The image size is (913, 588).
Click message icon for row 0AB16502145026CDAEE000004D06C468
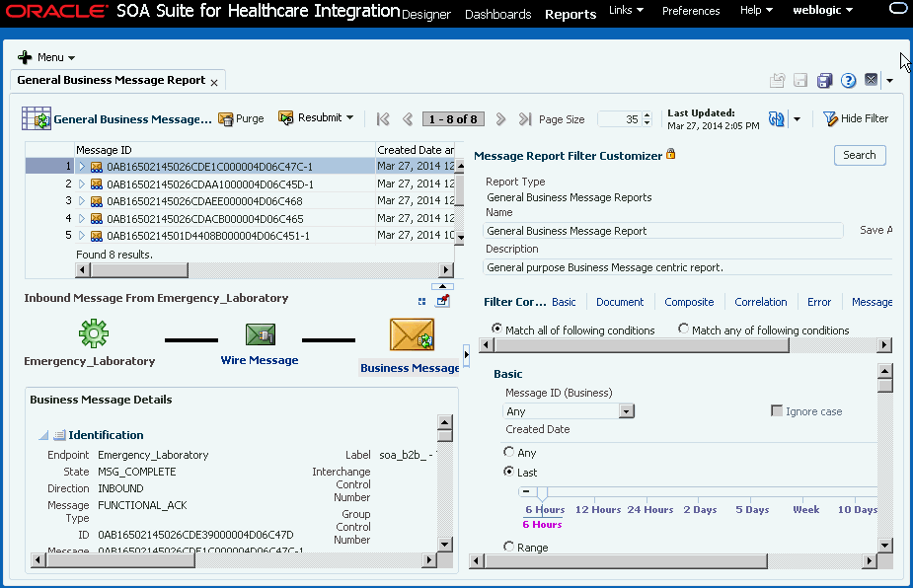pos(97,201)
